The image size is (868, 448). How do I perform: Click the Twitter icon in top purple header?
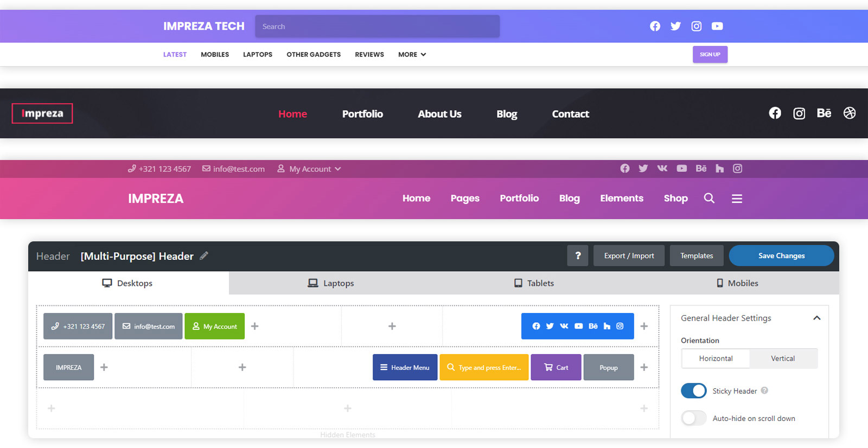click(x=675, y=26)
